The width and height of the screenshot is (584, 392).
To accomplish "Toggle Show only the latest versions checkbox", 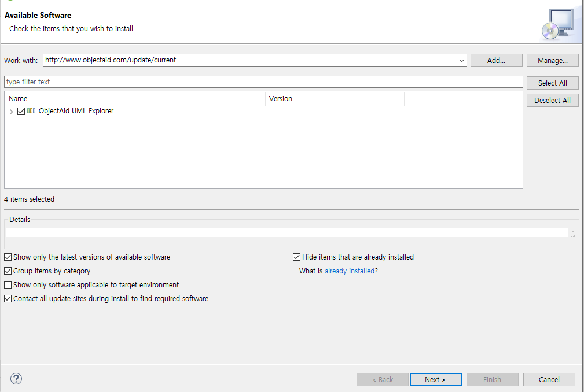I will [8, 257].
